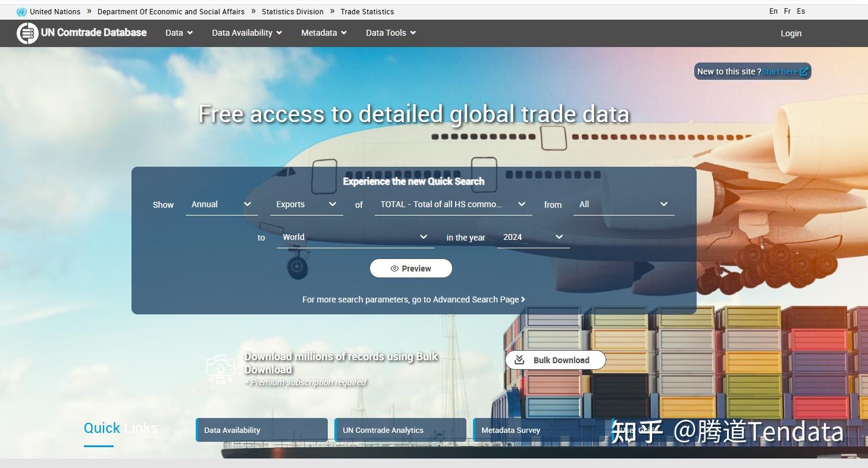Click the United Nations breadcrumb link
The width and height of the screenshot is (868, 468).
click(55, 11)
